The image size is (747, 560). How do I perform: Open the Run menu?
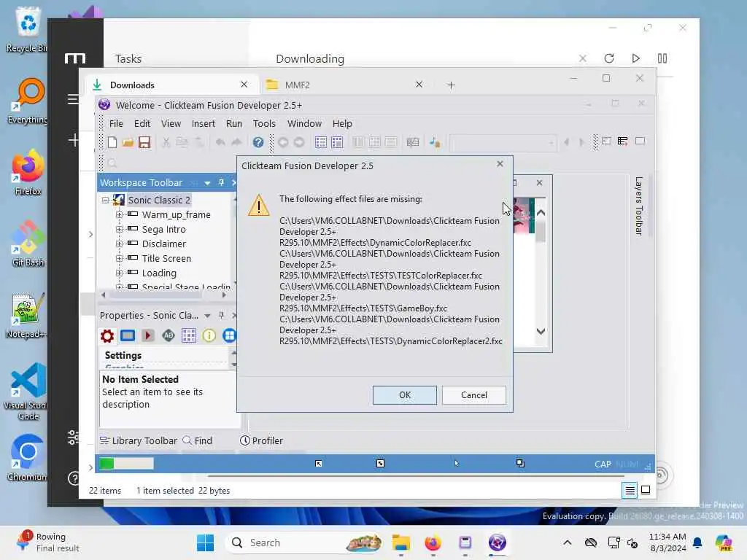pyautogui.click(x=234, y=123)
